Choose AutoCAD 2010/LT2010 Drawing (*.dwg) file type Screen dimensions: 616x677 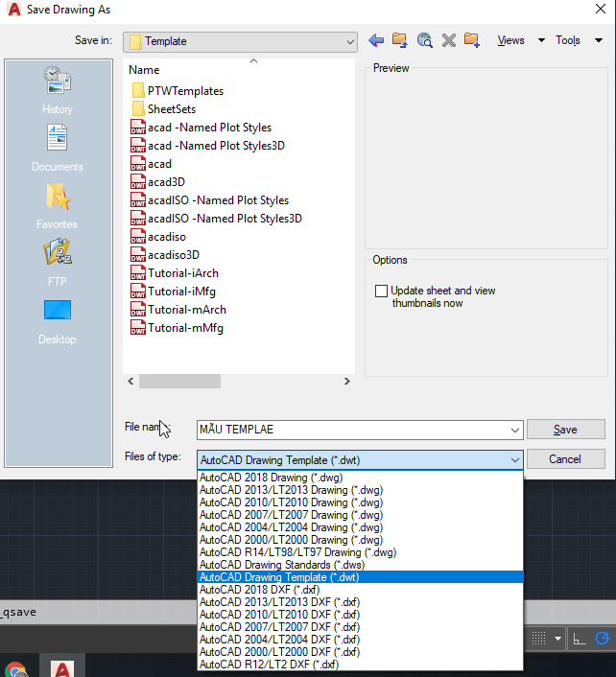coord(360,502)
